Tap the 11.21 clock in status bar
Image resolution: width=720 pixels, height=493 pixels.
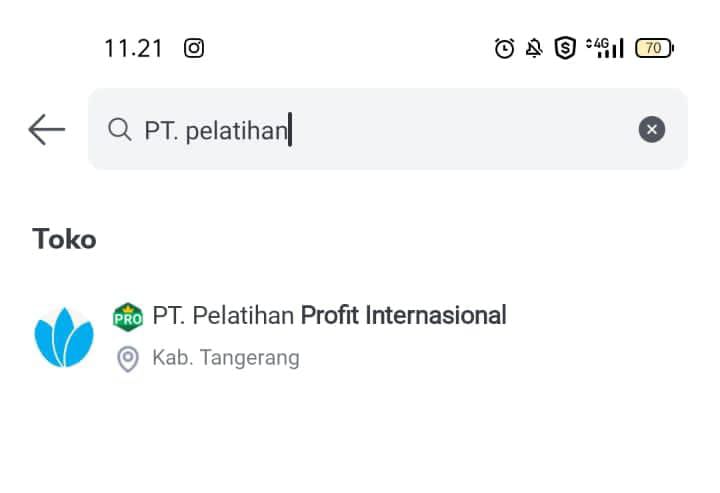[x=134, y=48]
